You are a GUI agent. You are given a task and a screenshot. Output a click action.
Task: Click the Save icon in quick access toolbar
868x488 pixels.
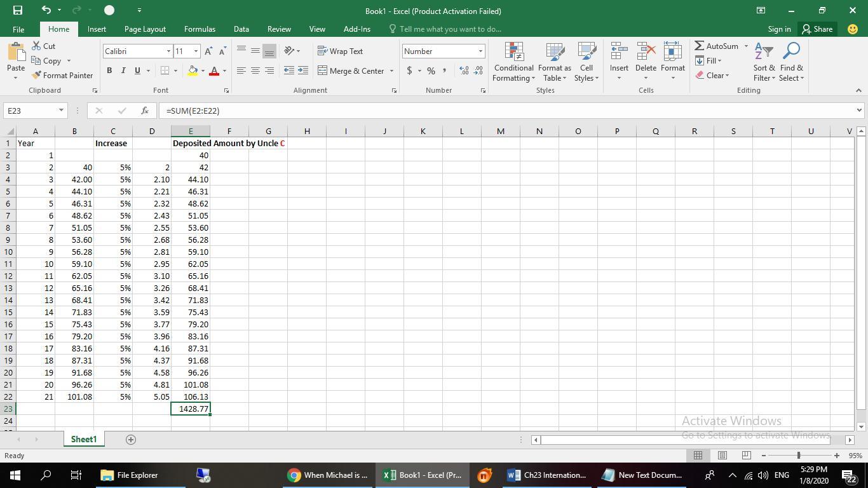[17, 10]
